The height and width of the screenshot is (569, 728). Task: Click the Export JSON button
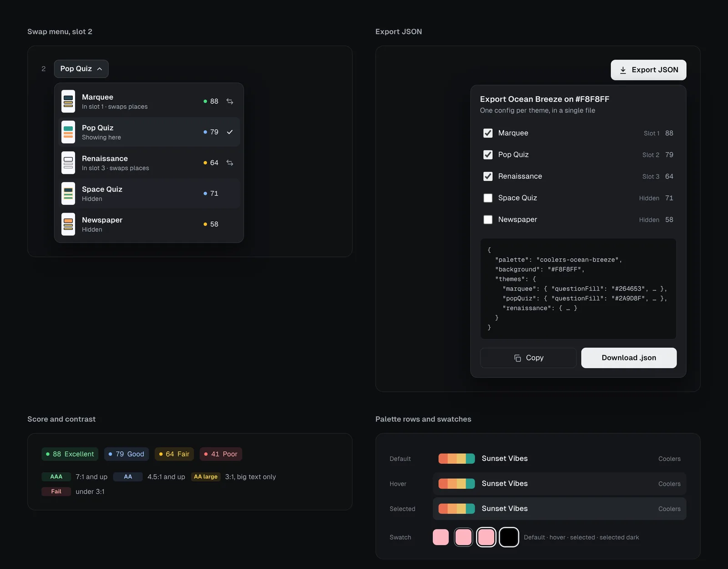648,70
